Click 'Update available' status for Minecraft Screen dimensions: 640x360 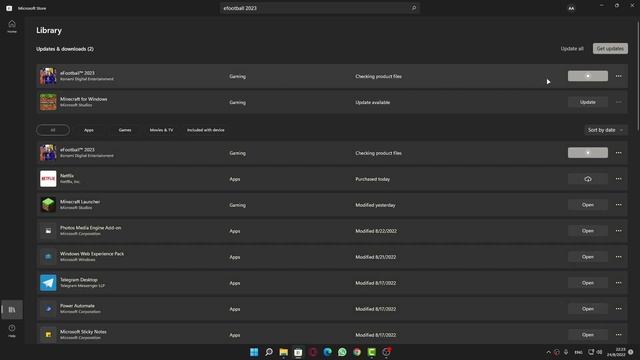(373, 102)
